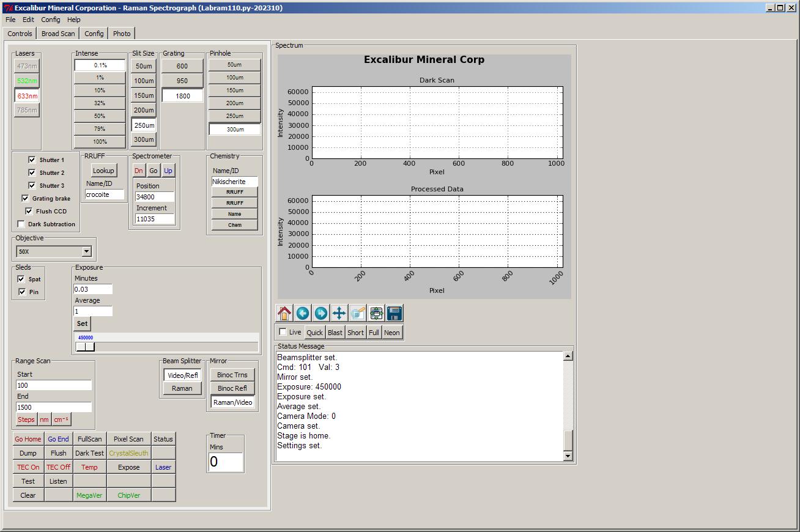Click the Chemistry Name/ID field

235,182
